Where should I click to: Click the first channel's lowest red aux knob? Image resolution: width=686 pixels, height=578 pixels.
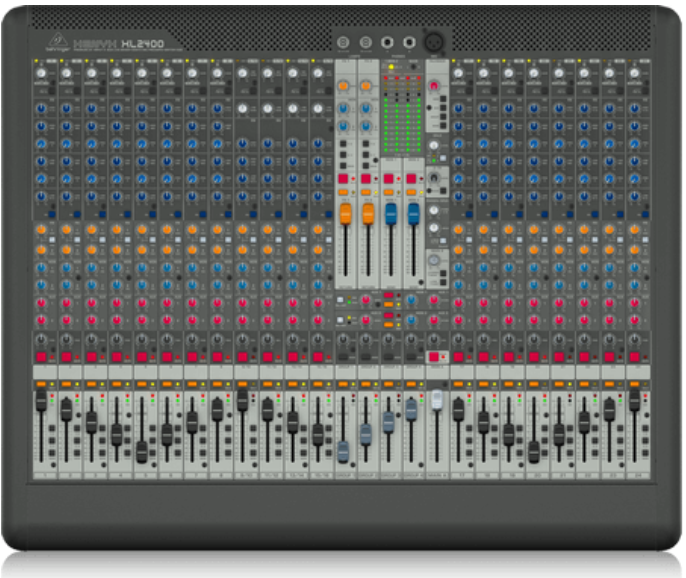[41, 318]
